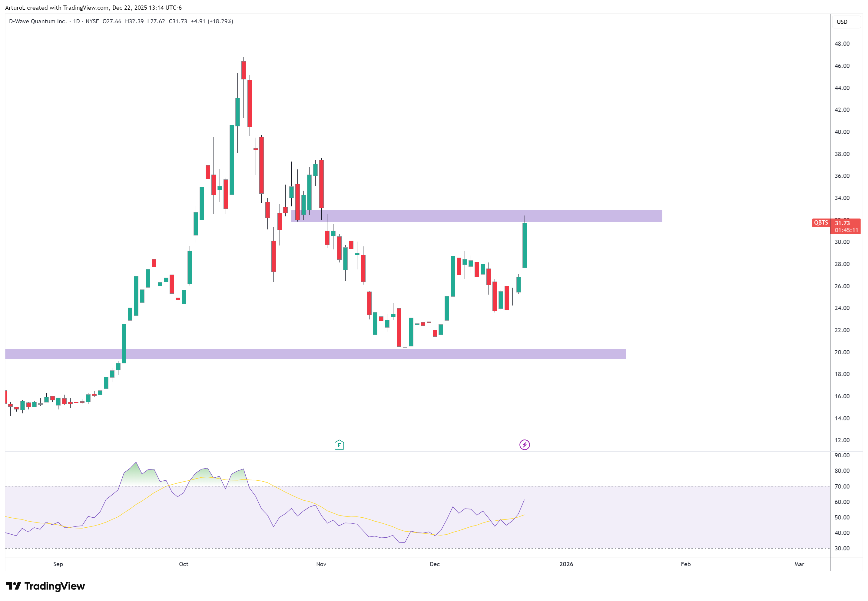868x601 pixels.
Task: Click the 70.00 RSI scale label
Action: click(842, 486)
